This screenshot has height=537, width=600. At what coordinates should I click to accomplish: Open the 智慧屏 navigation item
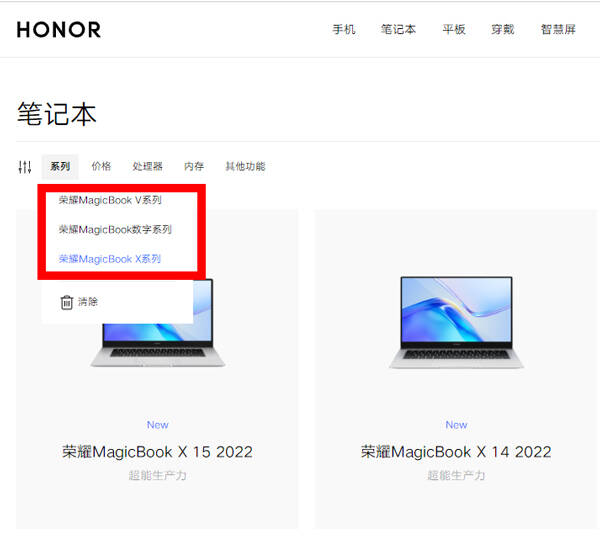(558, 29)
